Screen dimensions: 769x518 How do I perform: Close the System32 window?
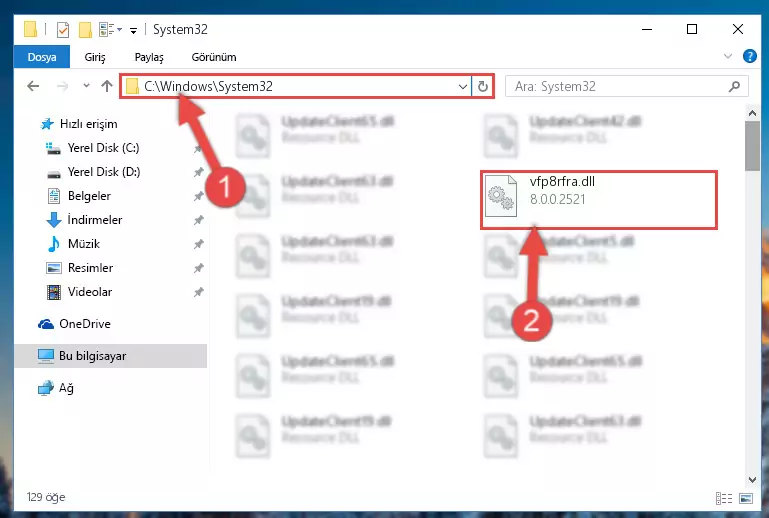click(738, 29)
